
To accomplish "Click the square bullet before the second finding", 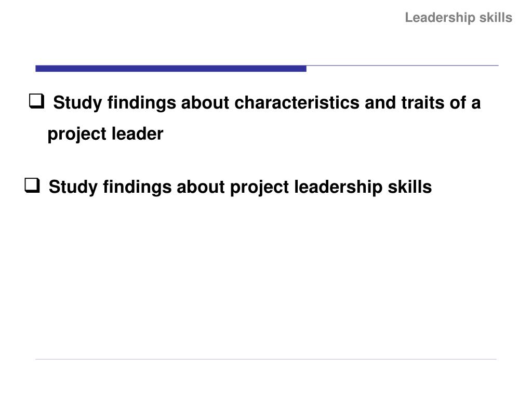I will click(x=32, y=185).
